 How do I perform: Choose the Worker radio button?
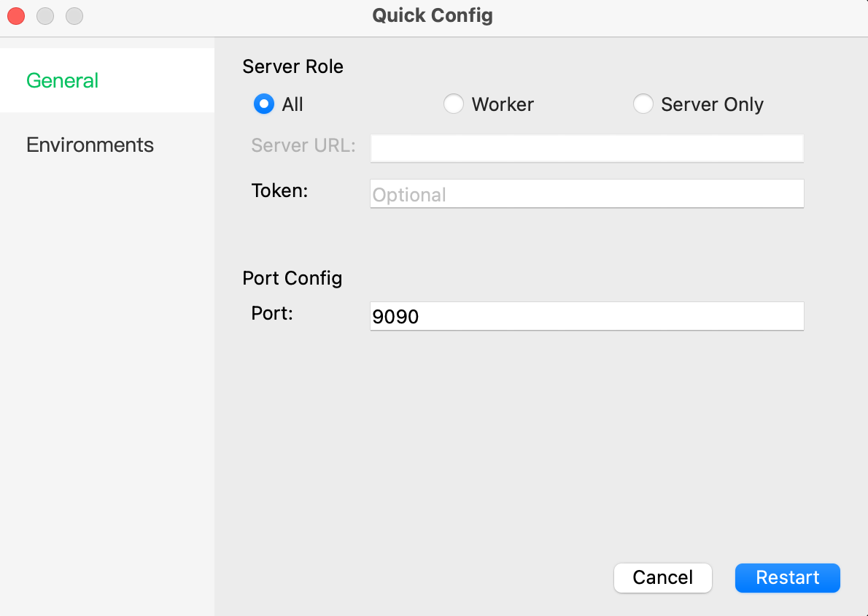tap(453, 104)
